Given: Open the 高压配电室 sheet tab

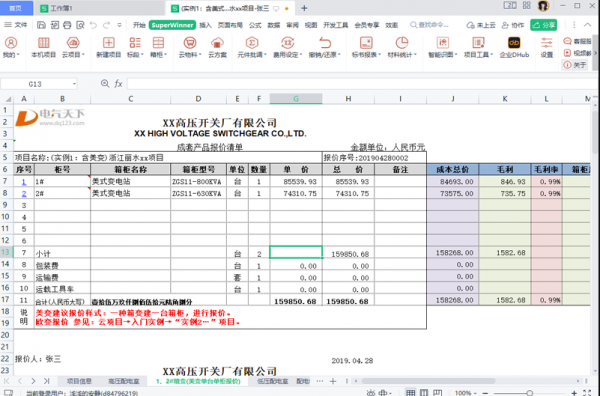Looking at the screenshot, I should 124,381.
